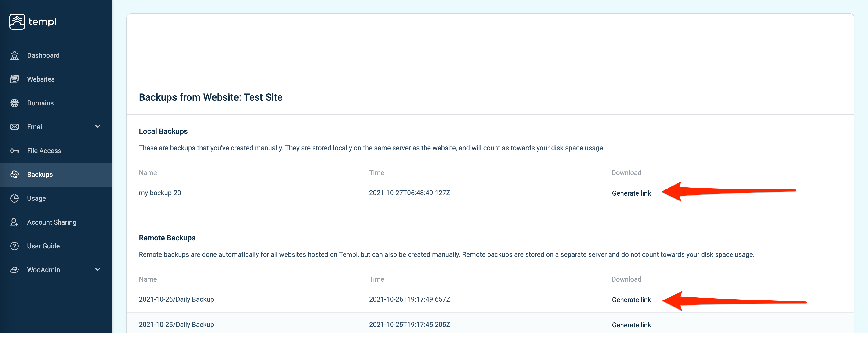Image resolution: width=868 pixels, height=343 pixels.
Task: Generate link for 2021-10-26 Daily Backup
Action: pos(631,300)
